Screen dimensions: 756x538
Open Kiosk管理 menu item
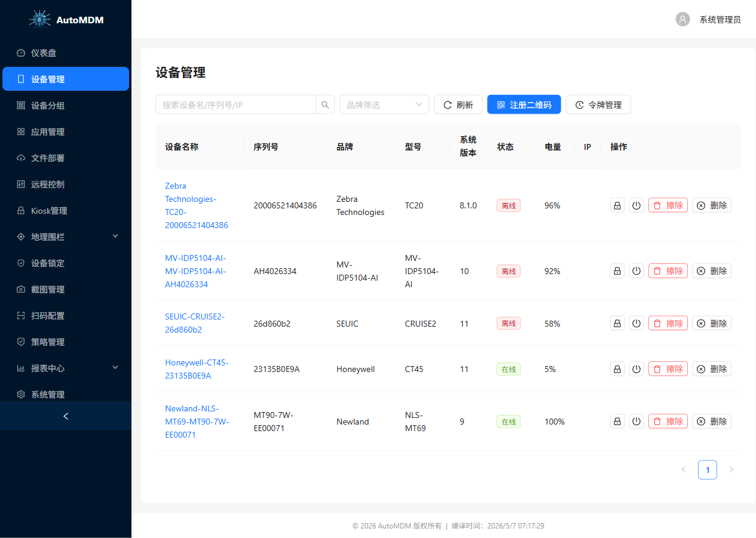[x=66, y=210]
